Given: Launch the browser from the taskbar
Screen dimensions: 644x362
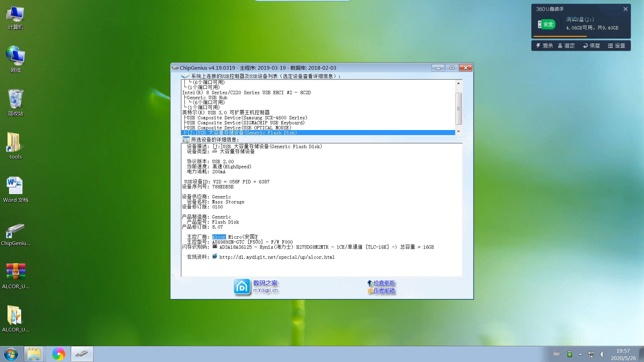Looking at the screenshot, I should click(58, 354).
